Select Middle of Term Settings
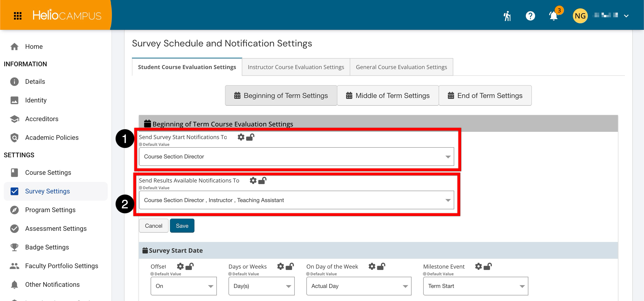 click(x=388, y=96)
